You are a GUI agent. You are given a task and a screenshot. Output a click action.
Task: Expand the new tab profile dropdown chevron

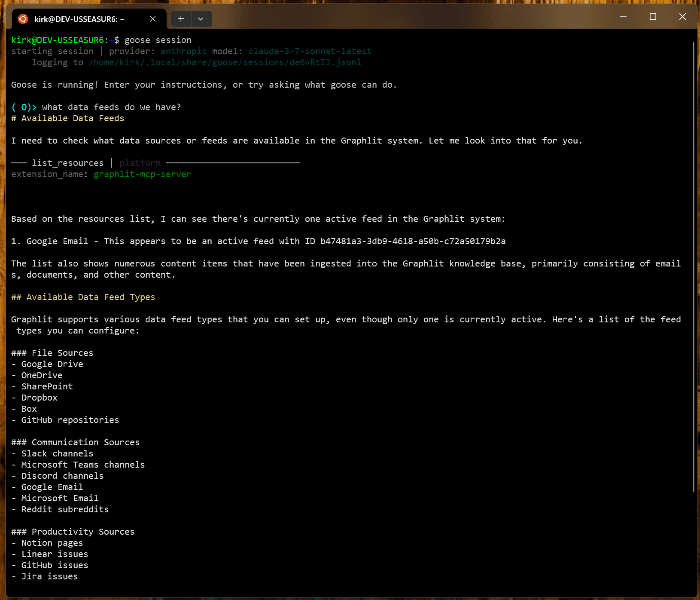[x=201, y=19]
